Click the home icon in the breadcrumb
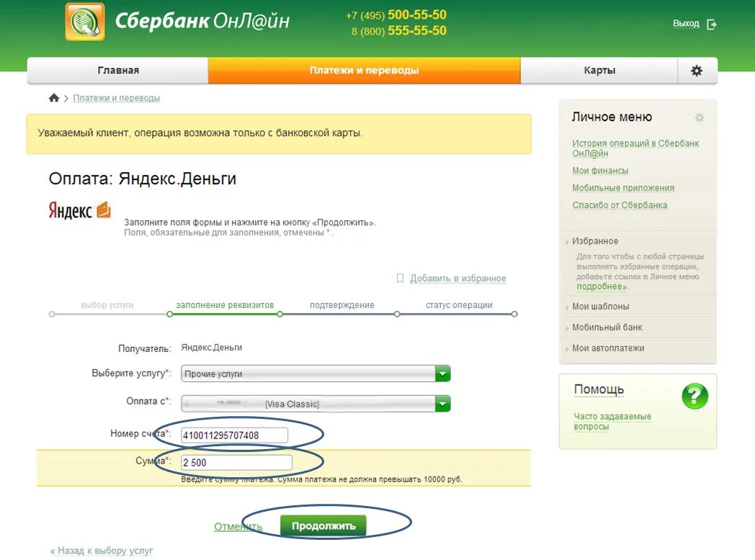This screenshot has height=560, width=755. point(54,96)
